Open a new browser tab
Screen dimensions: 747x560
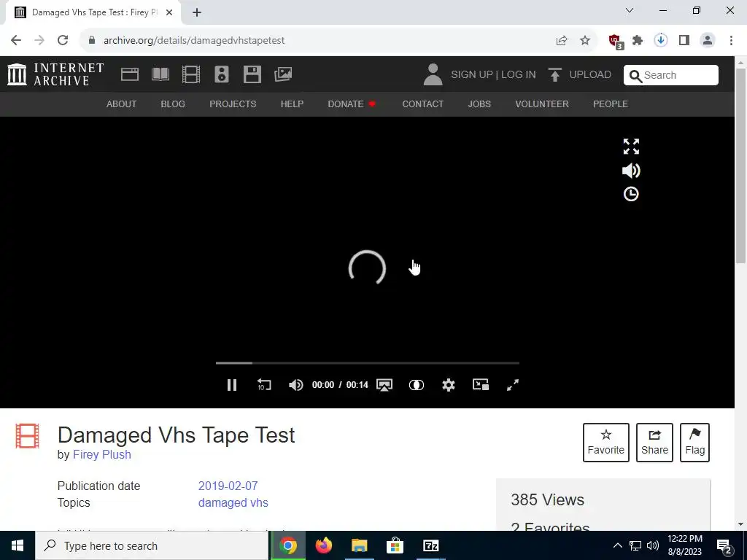click(x=197, y=12)
